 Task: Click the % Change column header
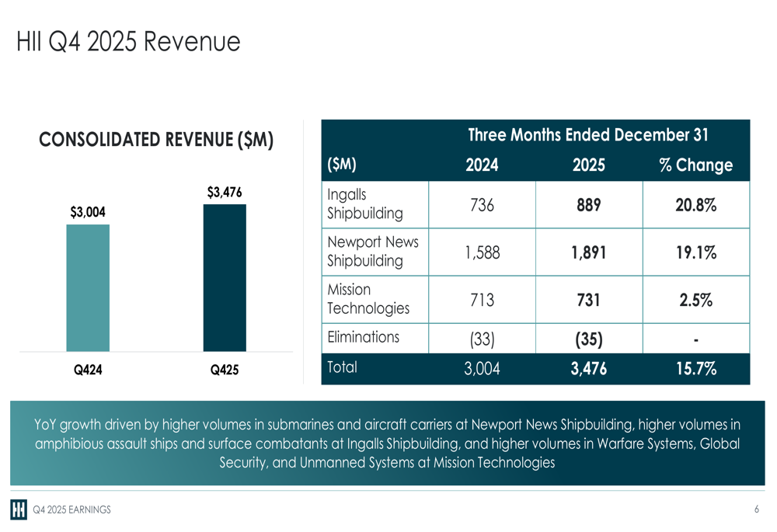coord(695,165)
